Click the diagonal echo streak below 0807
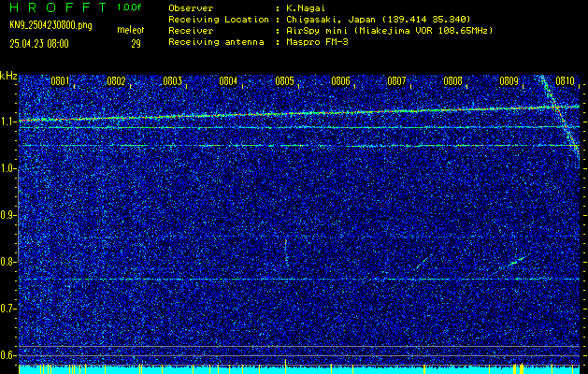Viewport: 588px width, 374px height. 423,262
